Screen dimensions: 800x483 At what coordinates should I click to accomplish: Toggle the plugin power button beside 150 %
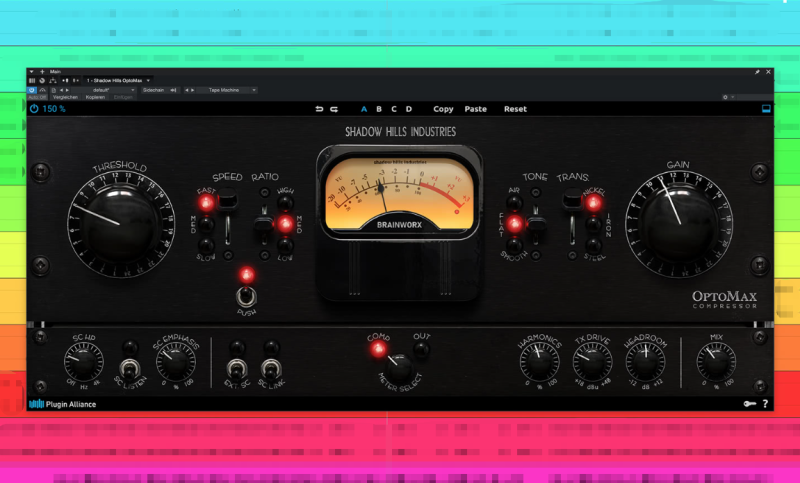click(x=34, y=109)
